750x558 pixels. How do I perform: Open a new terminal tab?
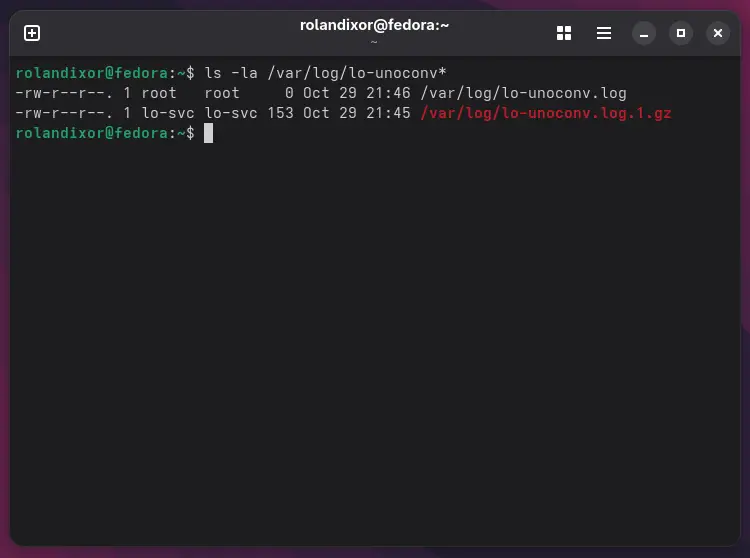pyautogui.click(x=32, y=33)
